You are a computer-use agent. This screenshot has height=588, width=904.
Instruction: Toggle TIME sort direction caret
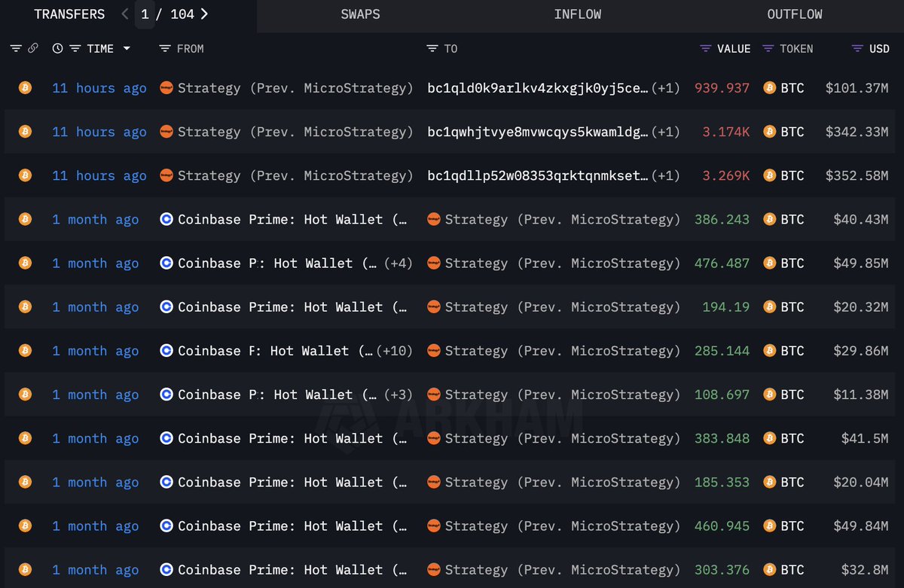coord(127,48)
